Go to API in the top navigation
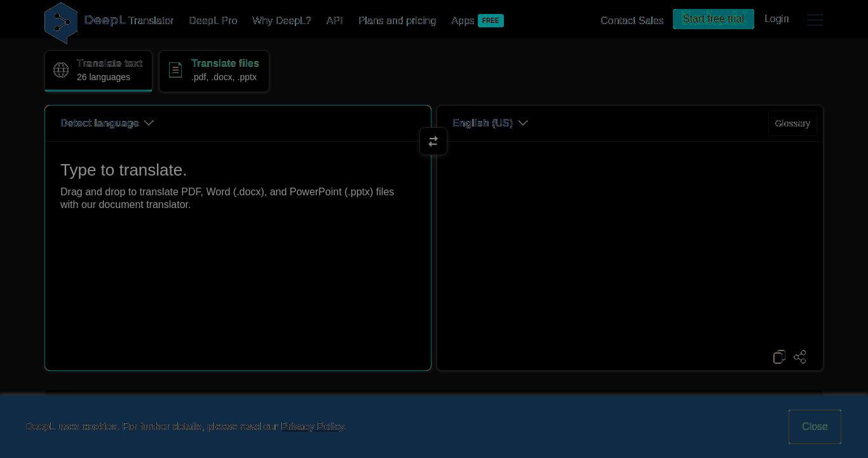Image resolution: width=868 pixels, height=458 pixels. (334, 20)
